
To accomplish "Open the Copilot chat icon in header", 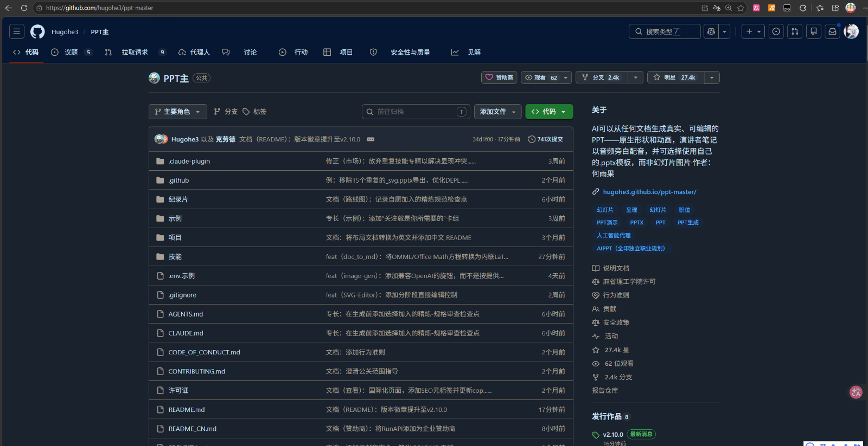I will pos(711,31).
